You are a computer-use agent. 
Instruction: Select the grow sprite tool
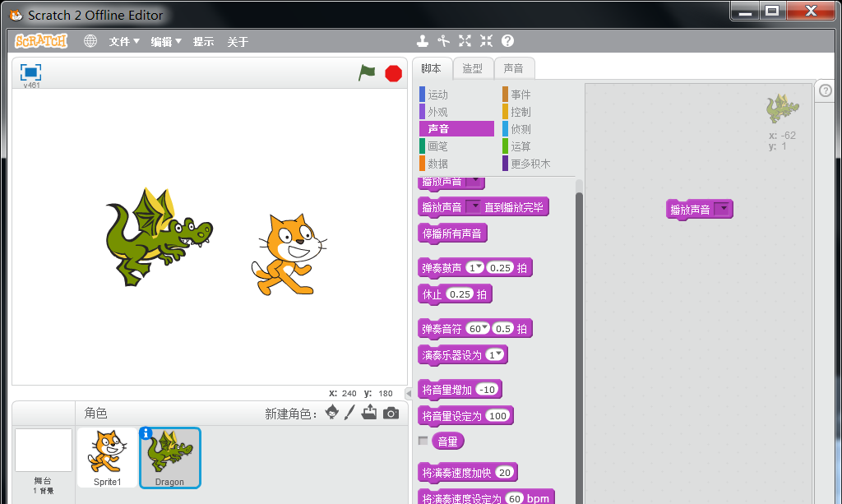465,41
